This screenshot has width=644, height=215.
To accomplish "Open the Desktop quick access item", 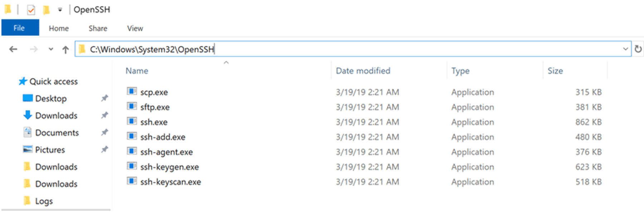I will point(51,99).
